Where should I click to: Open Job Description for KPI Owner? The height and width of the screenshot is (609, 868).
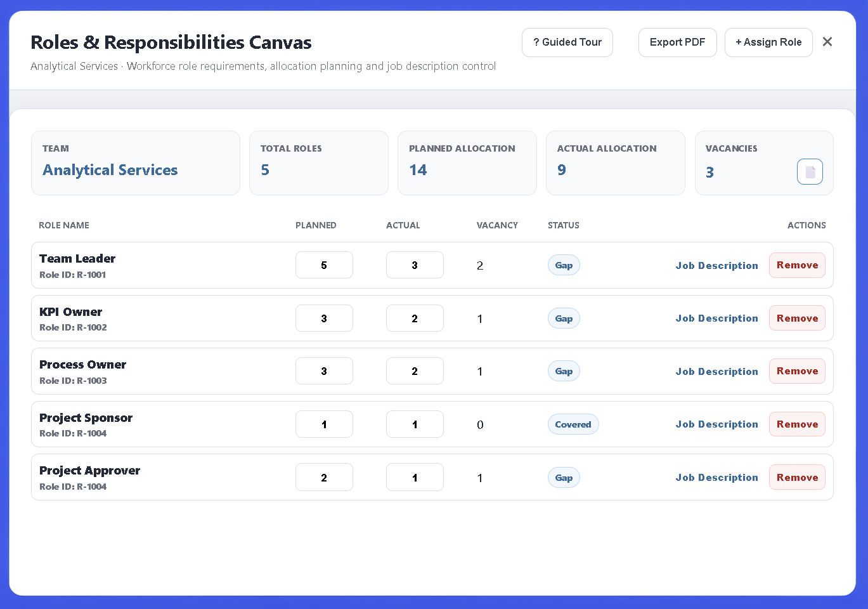point(716,318)
